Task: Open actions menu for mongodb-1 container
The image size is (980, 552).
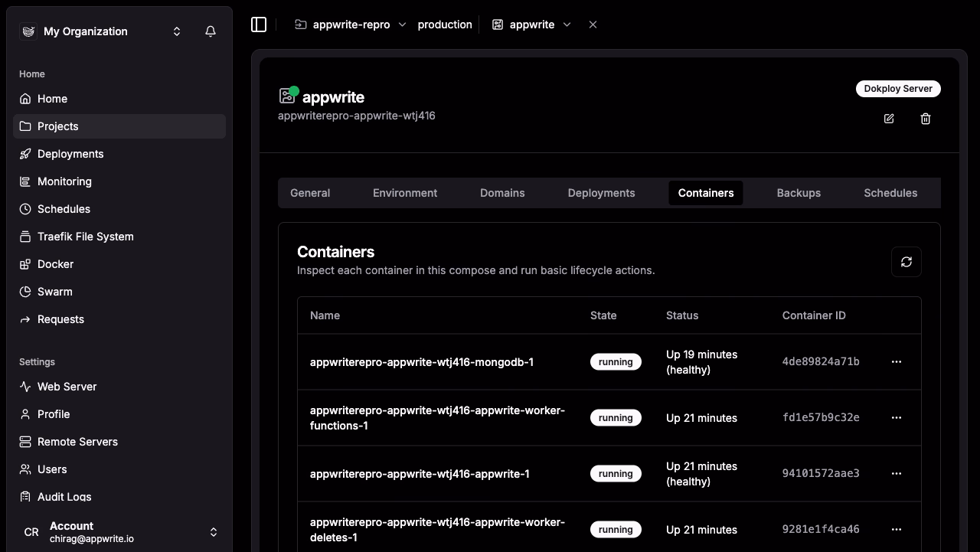Action: tap(897, 361)
